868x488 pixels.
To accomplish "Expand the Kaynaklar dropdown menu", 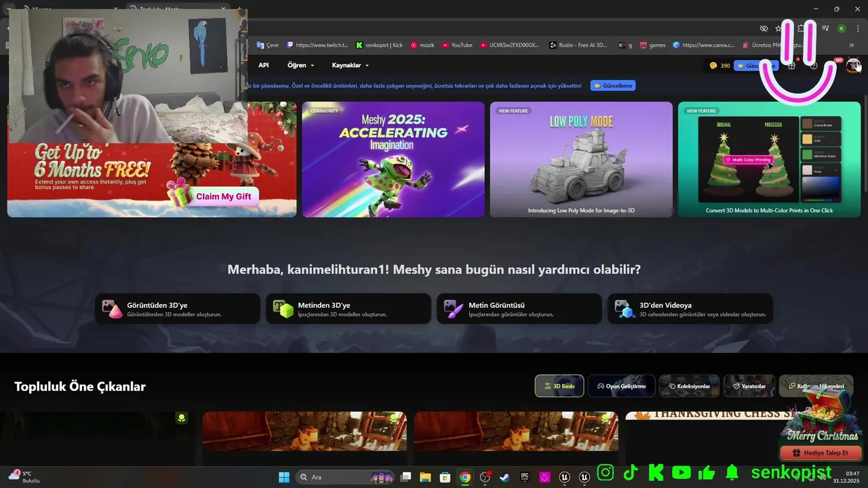I will pos(350,66).
